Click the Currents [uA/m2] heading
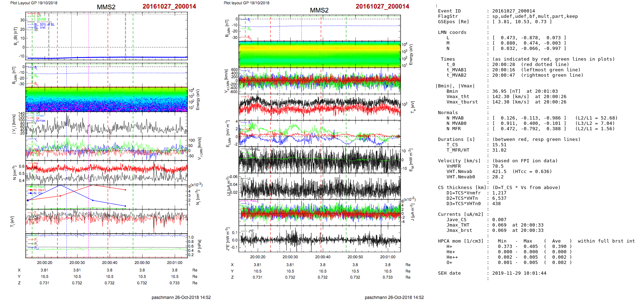The width and height of the screenshot is (644, 300). (461, 214)
